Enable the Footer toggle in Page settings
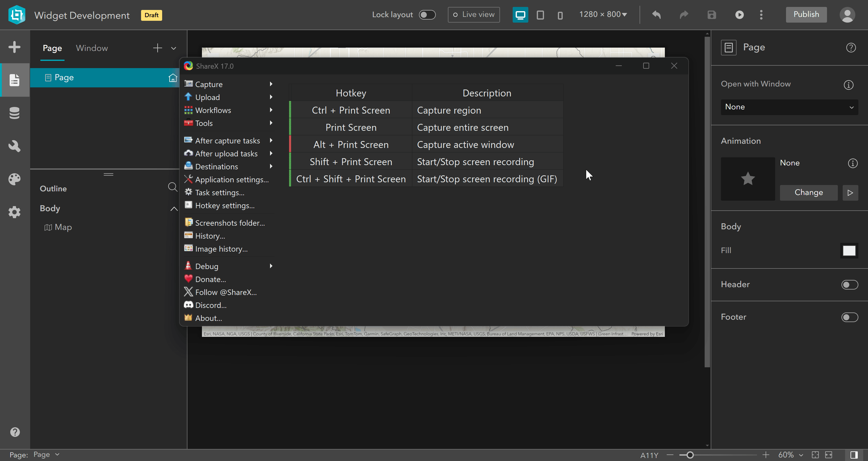This screenshot has height=461, width=868. (x=850, y=317)
